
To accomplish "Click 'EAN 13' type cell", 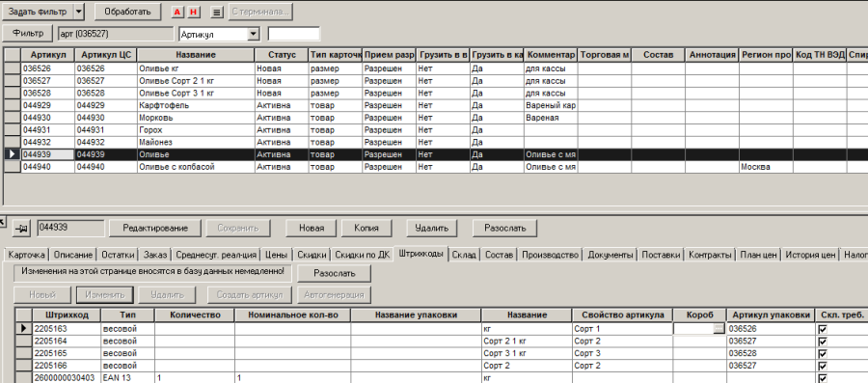I will pos(127,378).
